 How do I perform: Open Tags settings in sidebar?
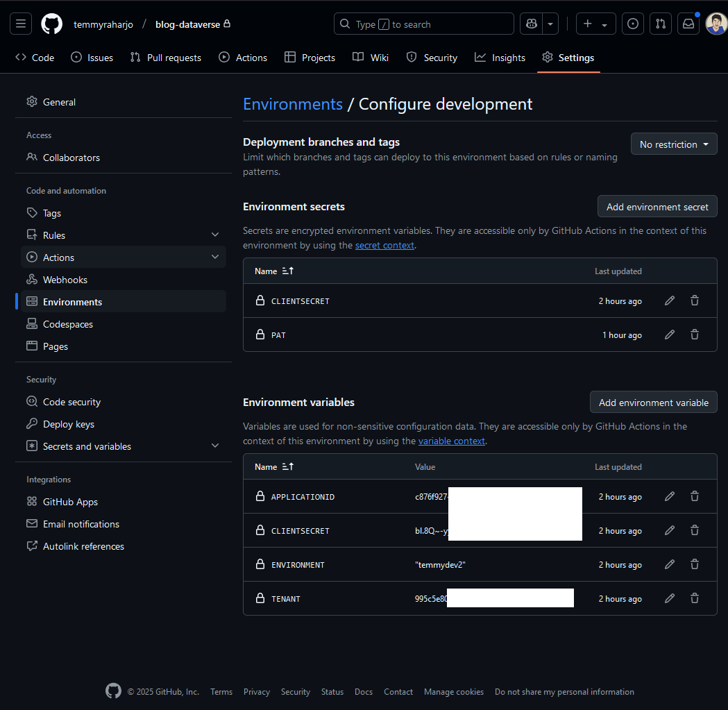(x=124, y=213)
